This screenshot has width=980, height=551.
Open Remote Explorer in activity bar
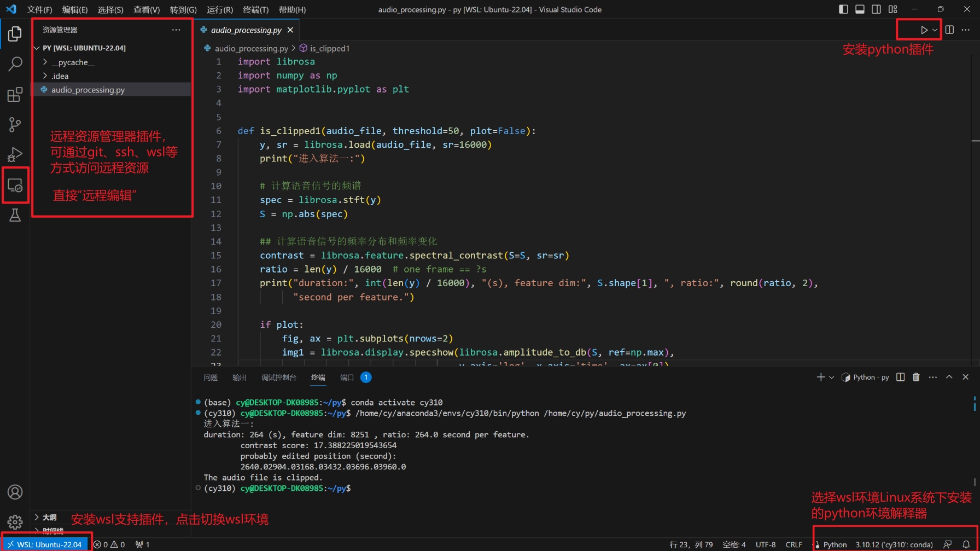(15, 186)
